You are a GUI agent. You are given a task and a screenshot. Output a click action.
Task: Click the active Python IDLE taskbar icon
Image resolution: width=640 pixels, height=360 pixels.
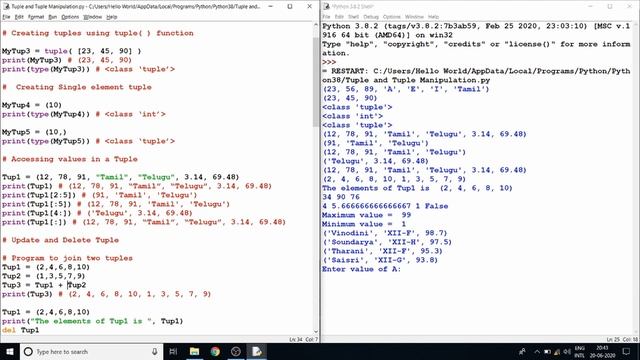[257, 351]
